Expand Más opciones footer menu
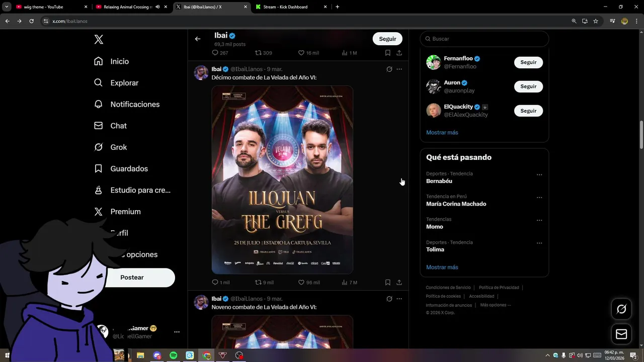 point(496,305)
